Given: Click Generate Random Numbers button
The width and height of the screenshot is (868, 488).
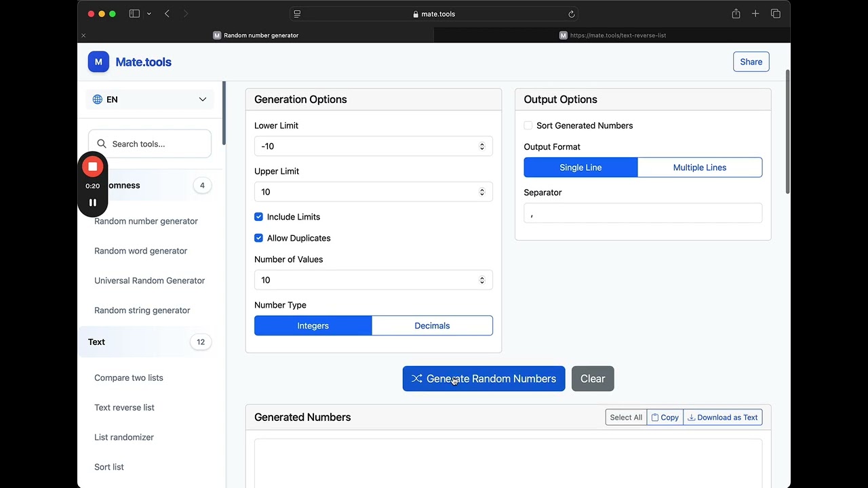Looking at the screenshot, I should click(484, 379).
